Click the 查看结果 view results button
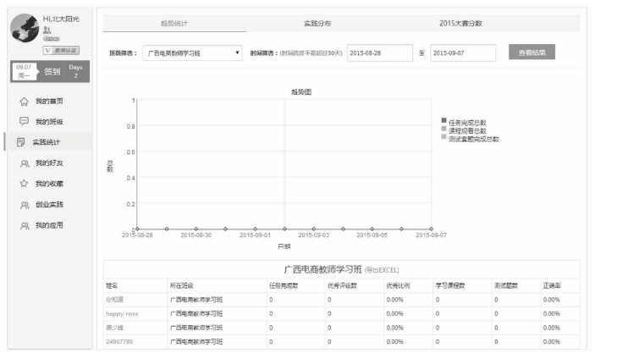 [x=532, y=52]
